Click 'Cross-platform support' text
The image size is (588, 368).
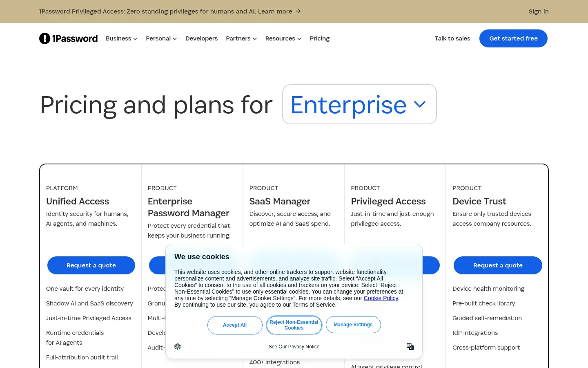pyautogui.click(x=486, y=348)
